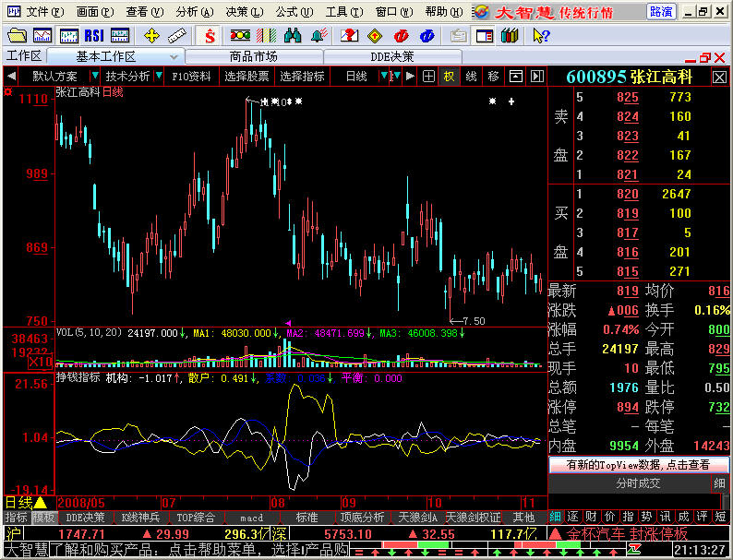The width and height of the screenshot is (733, 560).
Task: Open the binoculars search icon
Action: coord(293,35)
